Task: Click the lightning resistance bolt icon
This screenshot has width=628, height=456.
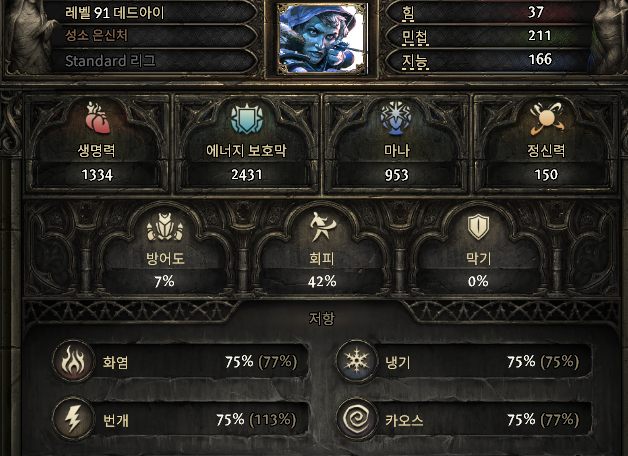Action: (73, 419)
